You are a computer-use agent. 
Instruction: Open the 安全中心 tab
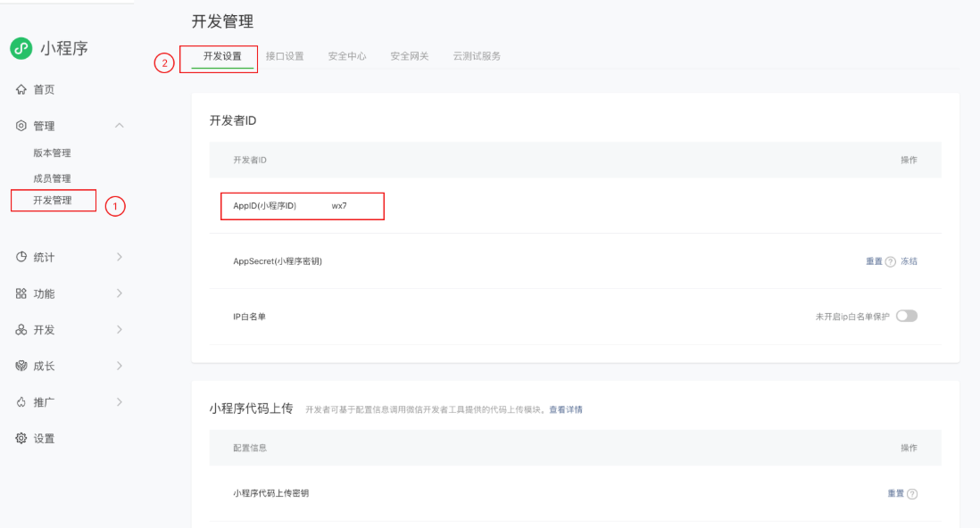click(x=347, y=56)
